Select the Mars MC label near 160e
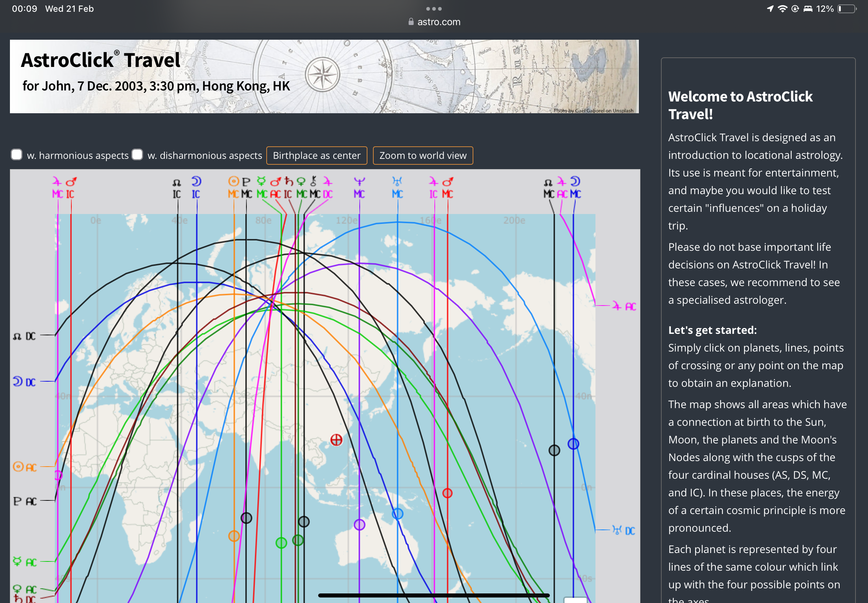 448,188
